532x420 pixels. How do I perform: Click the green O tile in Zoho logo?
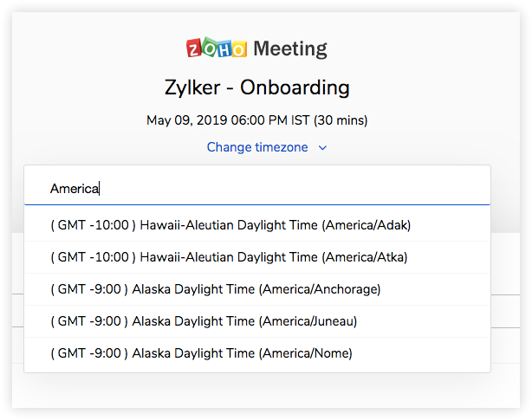[209, 48]
